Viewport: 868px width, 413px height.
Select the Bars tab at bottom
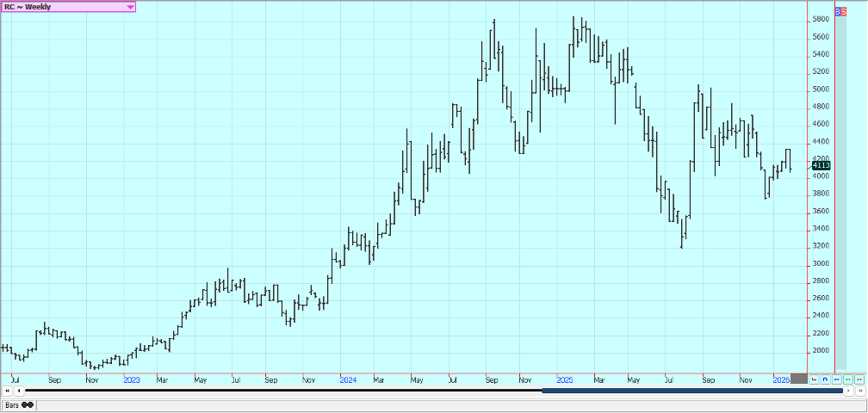(11, 404)
